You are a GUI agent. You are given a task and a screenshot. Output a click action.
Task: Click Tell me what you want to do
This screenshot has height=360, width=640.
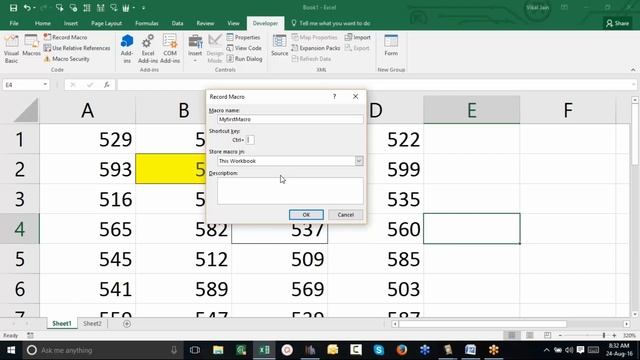(x=331, y=23)
